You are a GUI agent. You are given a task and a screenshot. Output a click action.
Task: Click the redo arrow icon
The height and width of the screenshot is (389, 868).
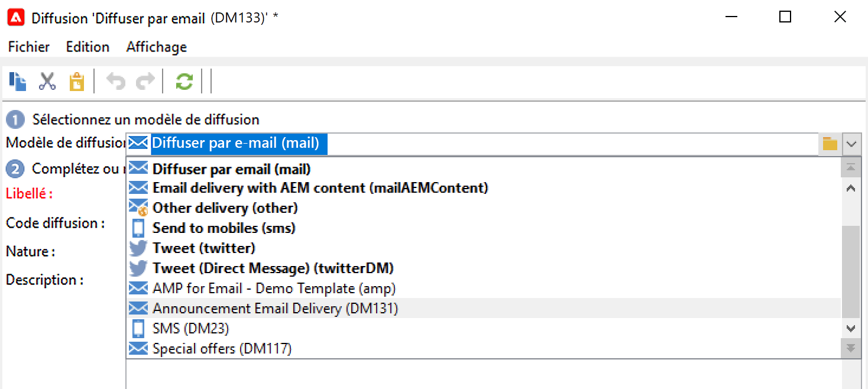tap(145, 82)
